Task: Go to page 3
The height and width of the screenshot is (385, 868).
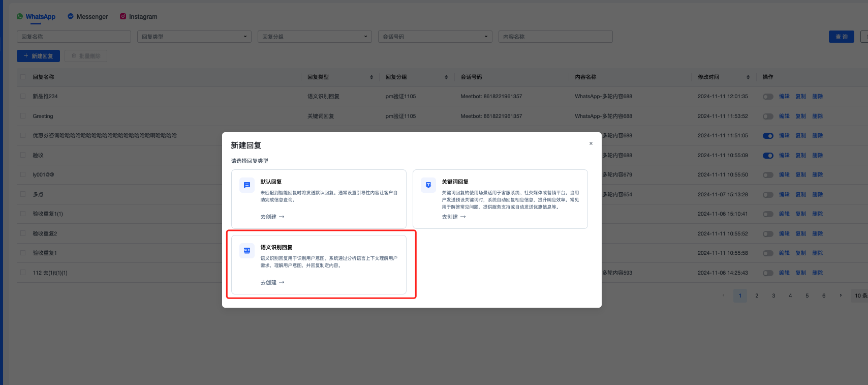Action: [773, 295]
